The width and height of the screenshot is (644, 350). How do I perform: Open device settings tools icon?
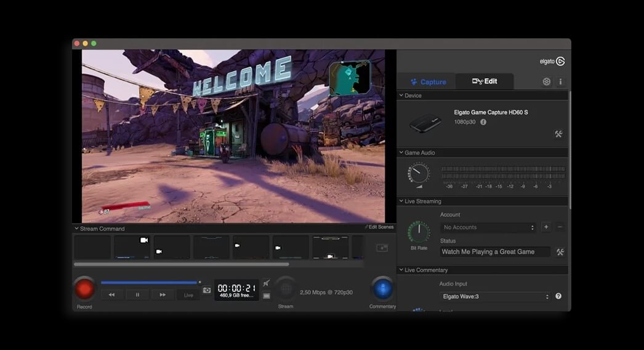(x=558, y=134)
